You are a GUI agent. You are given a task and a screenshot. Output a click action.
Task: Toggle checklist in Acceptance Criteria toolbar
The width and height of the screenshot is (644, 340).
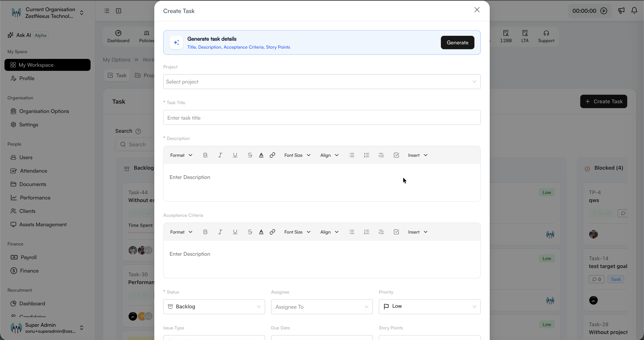(396, 232)
